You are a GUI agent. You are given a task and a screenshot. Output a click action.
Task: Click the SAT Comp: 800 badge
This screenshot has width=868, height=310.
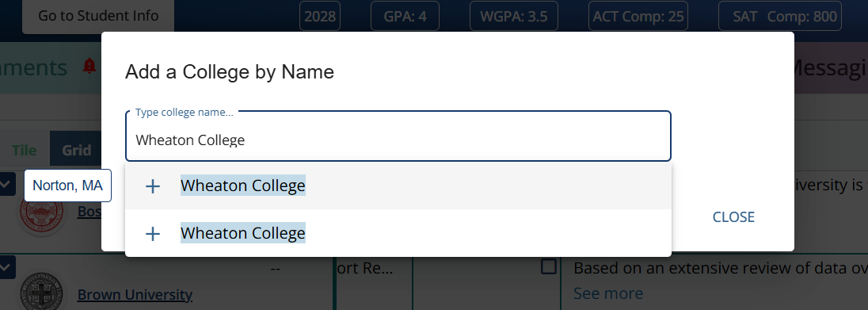pyautogui.click(x=779, y=16)
